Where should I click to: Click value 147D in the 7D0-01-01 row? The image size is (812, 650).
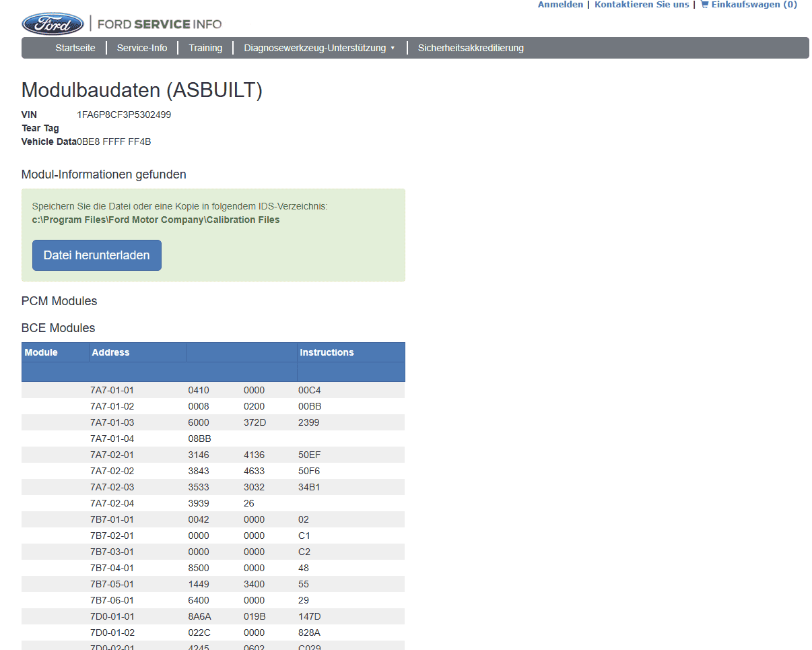(x=310, y=616)
